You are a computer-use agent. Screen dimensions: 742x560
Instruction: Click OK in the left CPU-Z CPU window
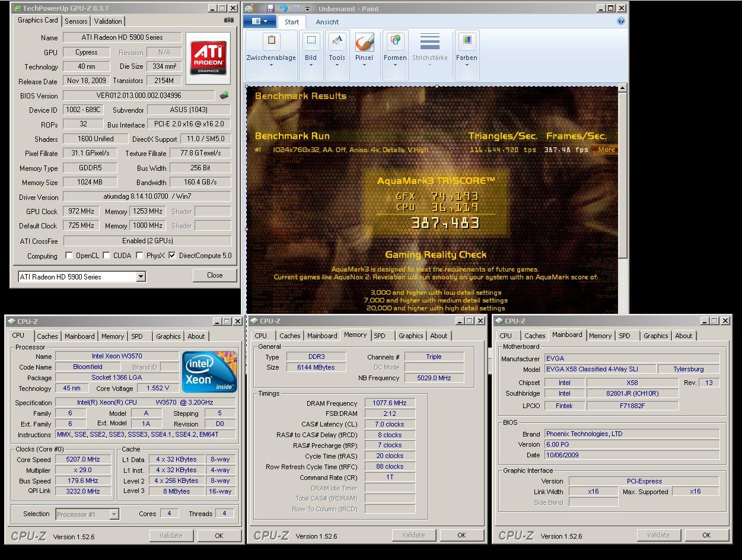[x=219, y=536]
